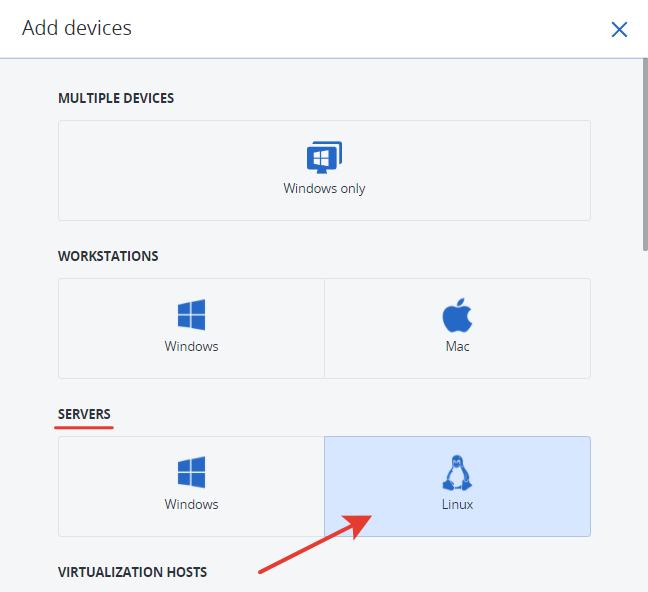This screenshot has width=648, height=592.
Task: Click the Windows logo under Servers
Action: [191, 472]
